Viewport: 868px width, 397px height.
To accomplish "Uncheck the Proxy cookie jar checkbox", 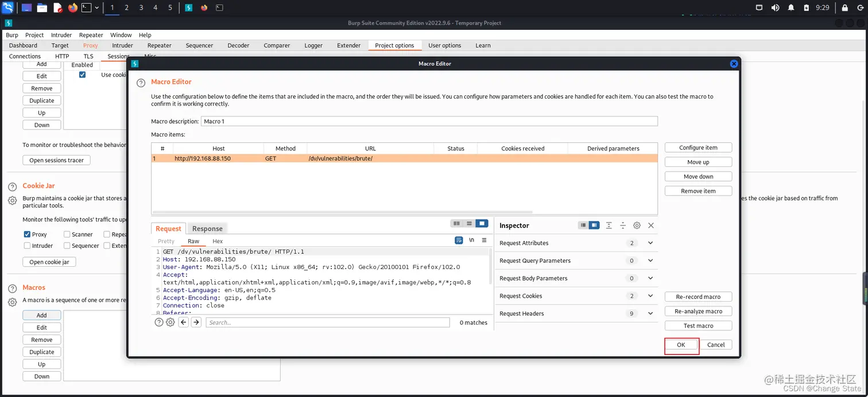I will pyautogui.click(x=27, y=234).
